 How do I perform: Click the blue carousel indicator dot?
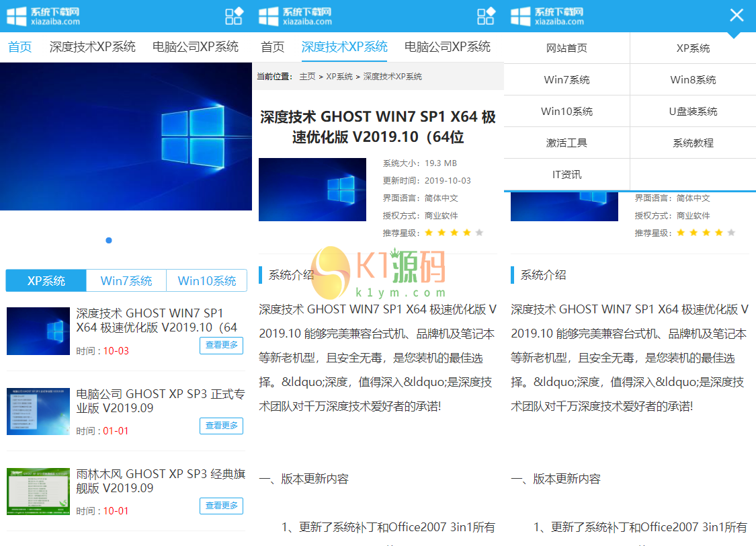pos(109,240)
